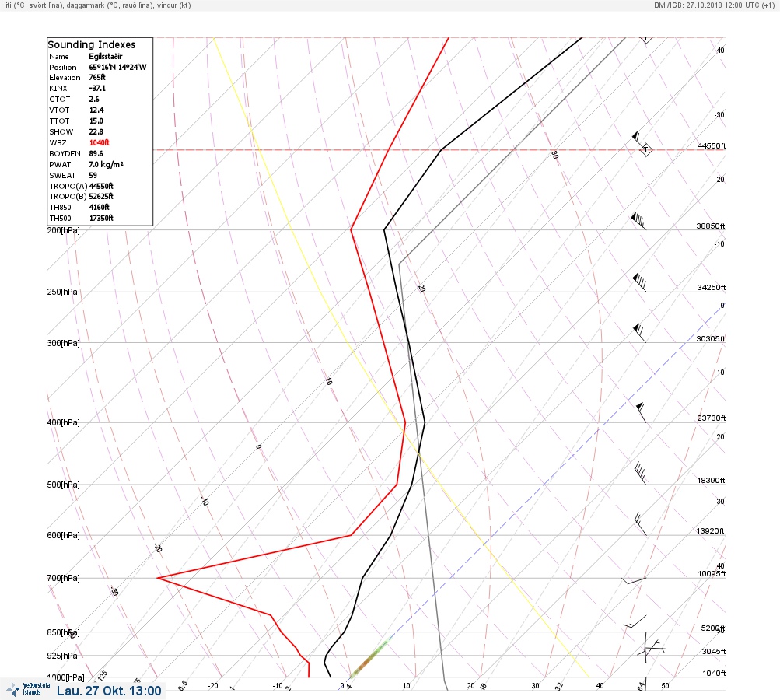Click the 500[hPa] pressure label
Viewport: 780px width, 700px height.
pos(63,485)
